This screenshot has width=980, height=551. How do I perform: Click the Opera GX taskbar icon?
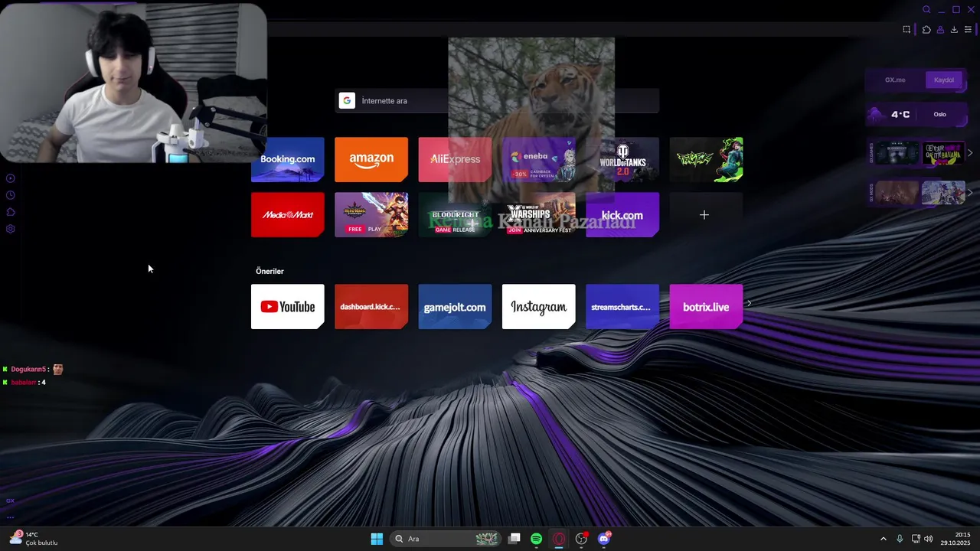559,539
